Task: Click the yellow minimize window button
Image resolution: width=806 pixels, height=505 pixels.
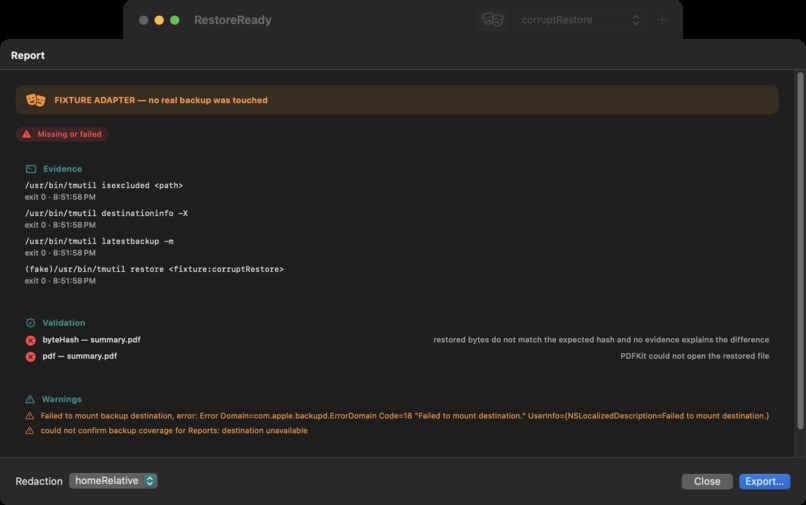Action: point(159,20)
